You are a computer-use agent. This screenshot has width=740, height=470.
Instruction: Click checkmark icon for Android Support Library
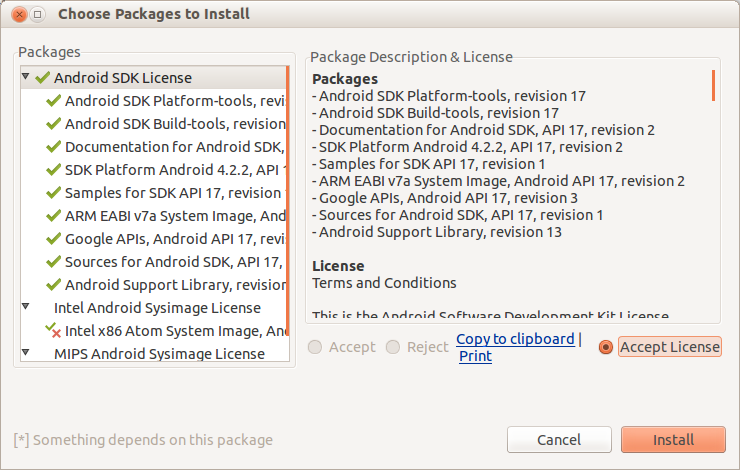[53, 285]
